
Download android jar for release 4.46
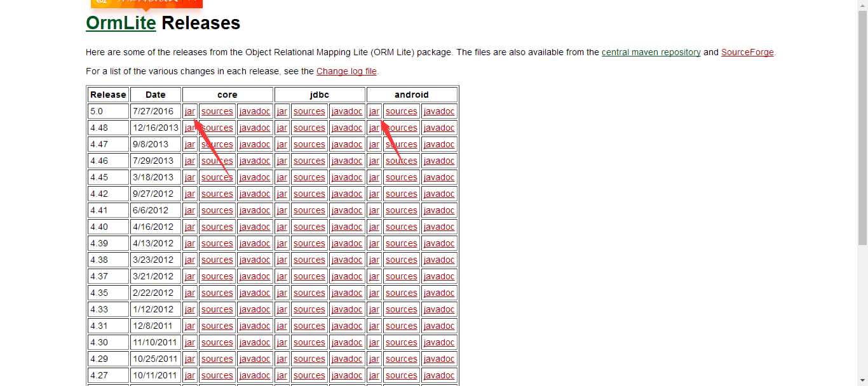tap(374, 161)
